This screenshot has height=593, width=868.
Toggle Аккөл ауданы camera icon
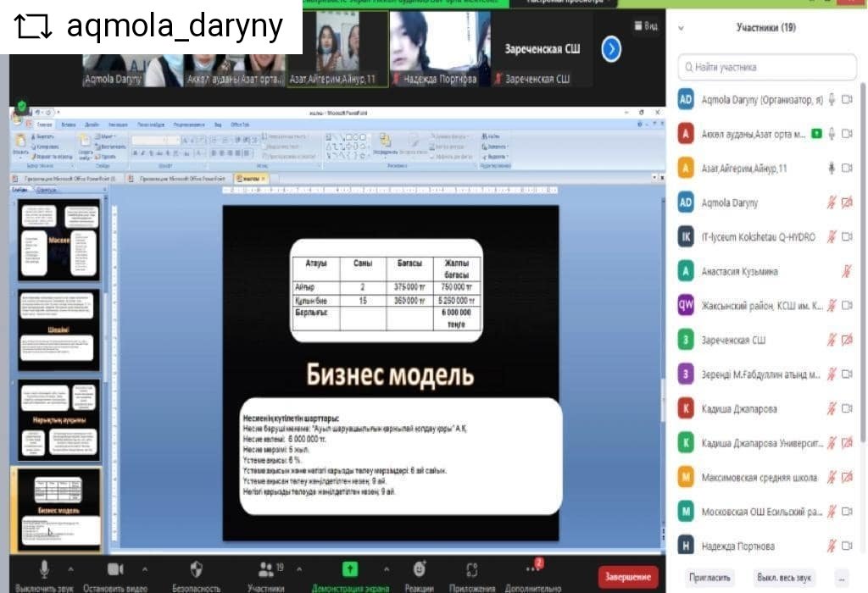tap(847, 134)
